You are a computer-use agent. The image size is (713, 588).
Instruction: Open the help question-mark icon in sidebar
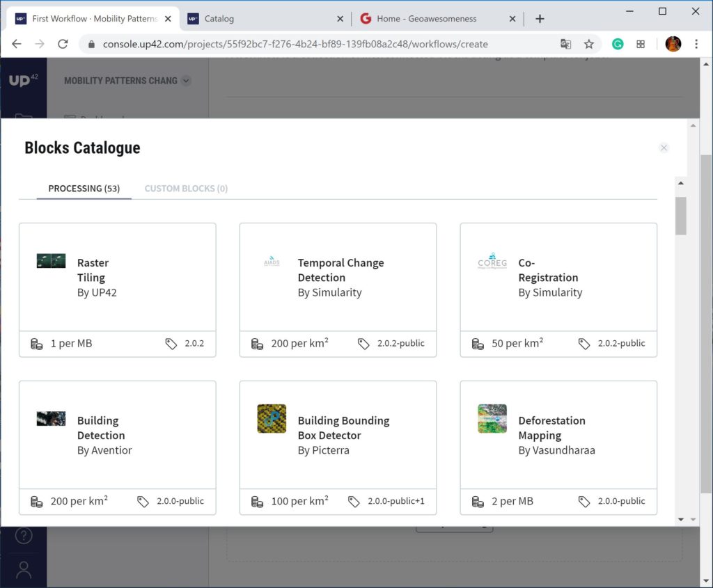24,536
